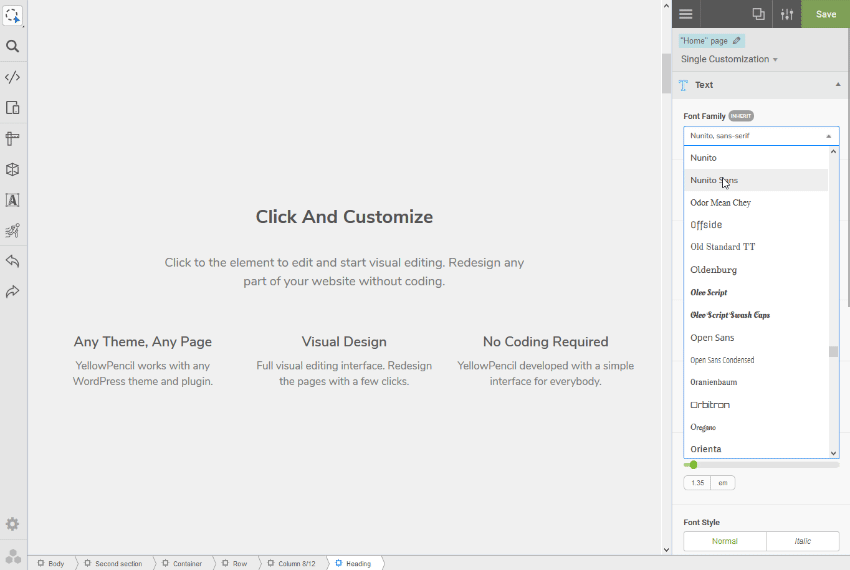Viewport: 850px width, 570px height.
Task: Change the em unit field
Action: pyautogui.click(x=723, y=483)
